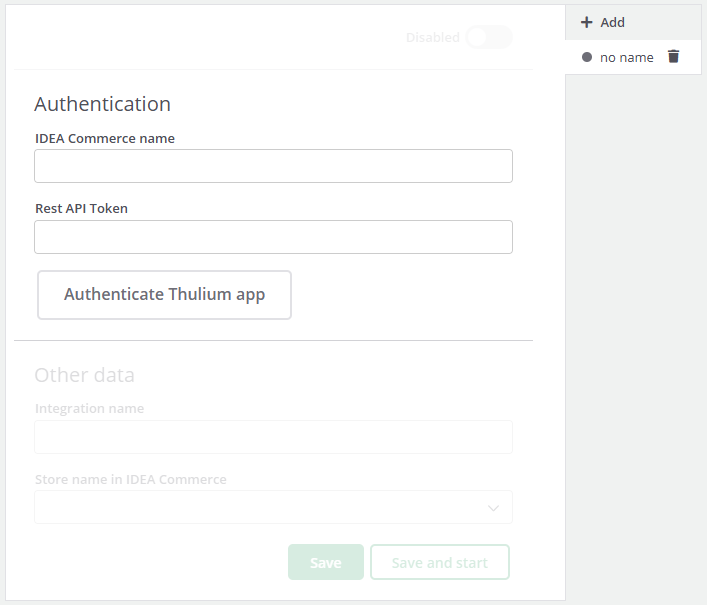Click the chevron arrow in store name combo box
707x605 pixels.
click(x=493, y=508)
